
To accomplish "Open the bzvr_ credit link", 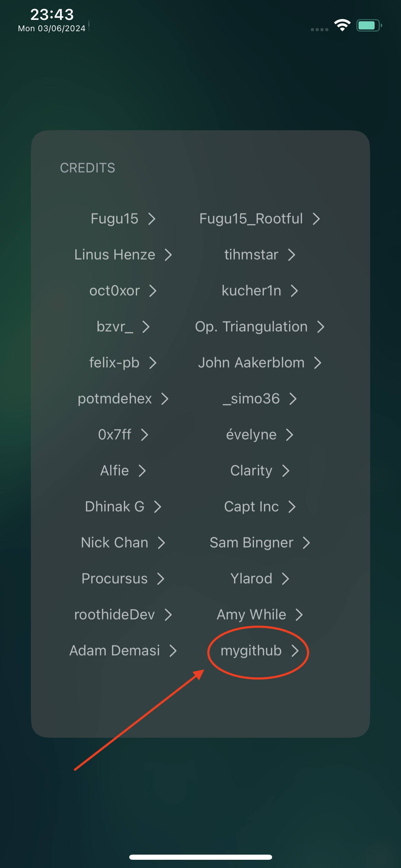I will pyautogui.click(x=123, y=327).
